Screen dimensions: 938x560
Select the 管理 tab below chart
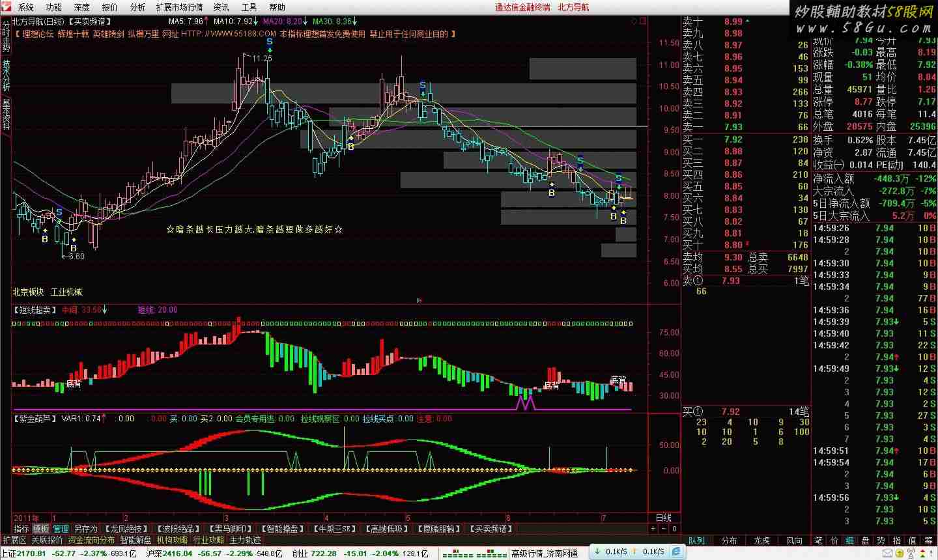(x=61, y=529)
